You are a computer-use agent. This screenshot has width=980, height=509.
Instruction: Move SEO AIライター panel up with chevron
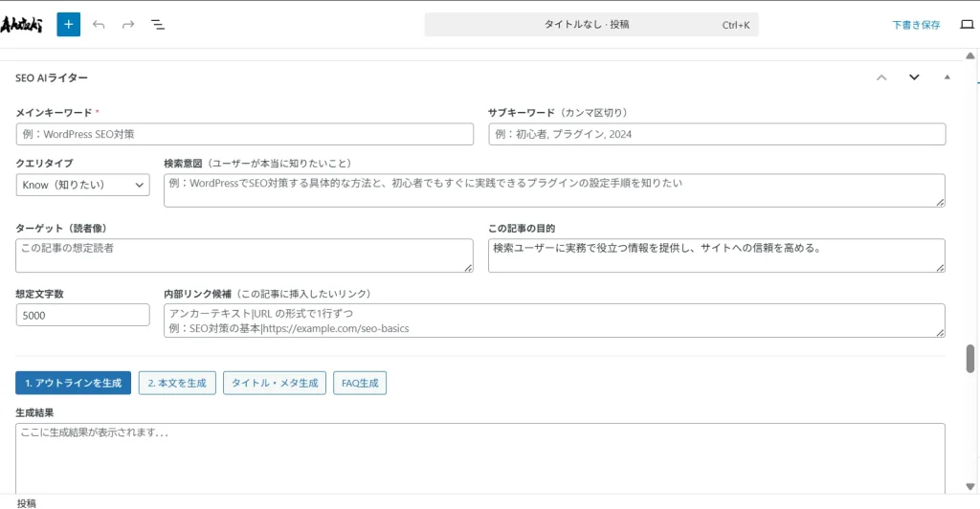click(x=881, y=77)
